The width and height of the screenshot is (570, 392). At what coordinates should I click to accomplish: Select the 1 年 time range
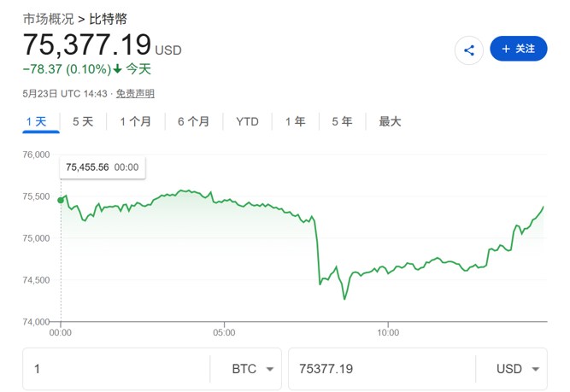pos(295,121)
